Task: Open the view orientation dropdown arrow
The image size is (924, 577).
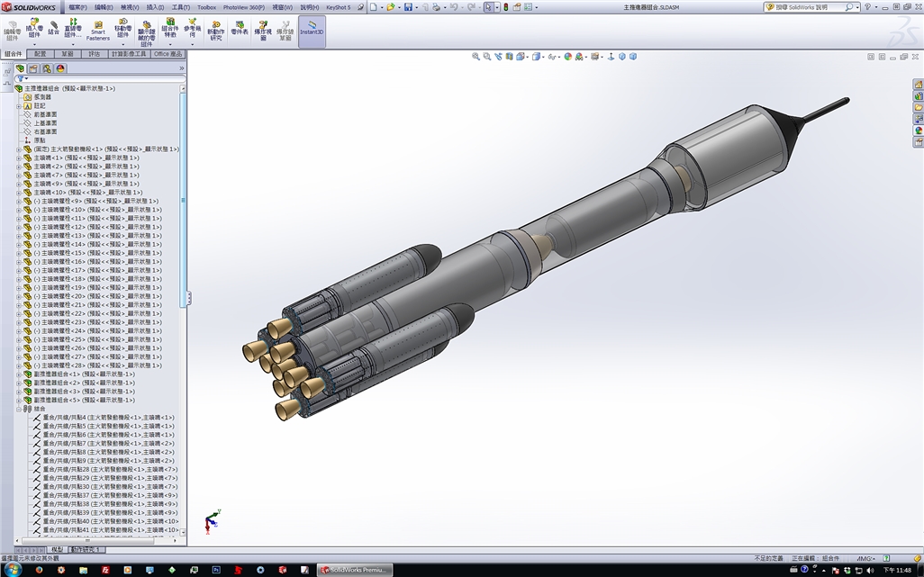Action: pyautogui.click(x=527, y=57)
